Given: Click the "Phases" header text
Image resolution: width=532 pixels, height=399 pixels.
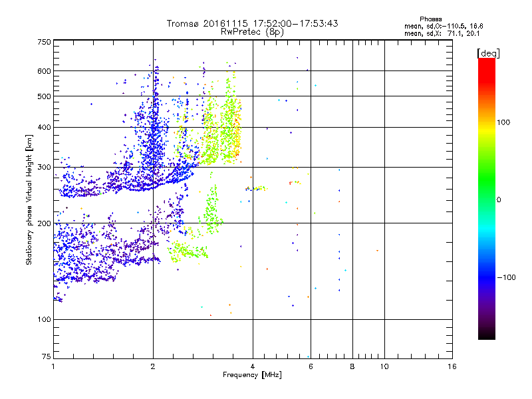Looking at the screenshot, I should click(430, 19).
